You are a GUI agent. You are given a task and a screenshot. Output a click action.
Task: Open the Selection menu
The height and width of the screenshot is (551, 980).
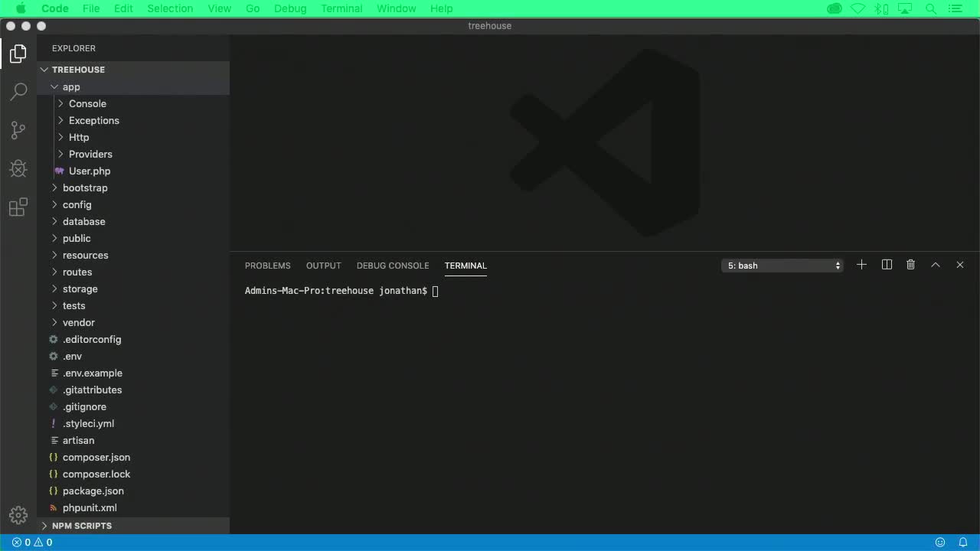click(x=170, y=8)
